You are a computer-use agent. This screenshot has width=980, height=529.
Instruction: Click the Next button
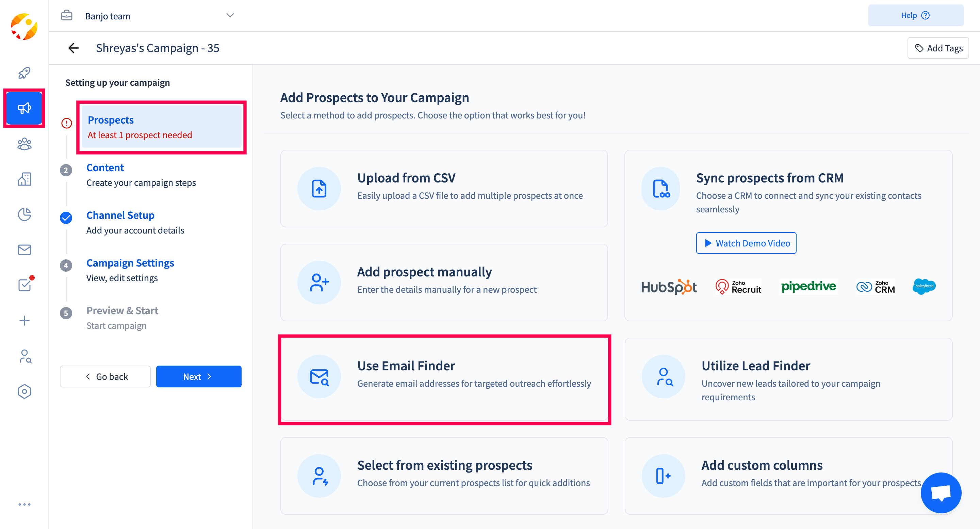pyautogui.click(x=198, y=376)
